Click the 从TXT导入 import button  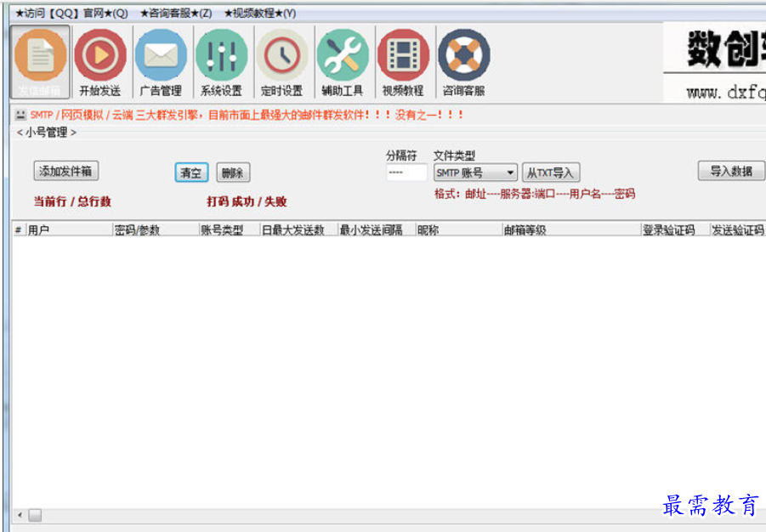(551, 173)
